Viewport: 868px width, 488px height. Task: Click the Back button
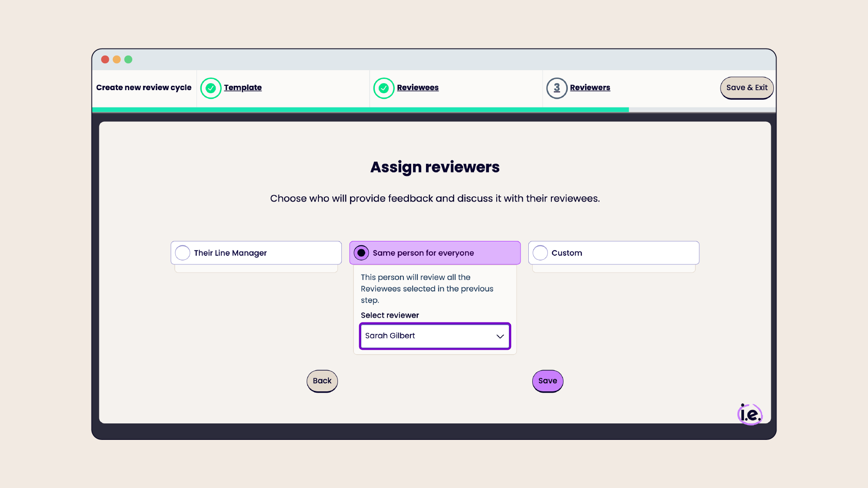pyautogui.click(x=322, y=381)
